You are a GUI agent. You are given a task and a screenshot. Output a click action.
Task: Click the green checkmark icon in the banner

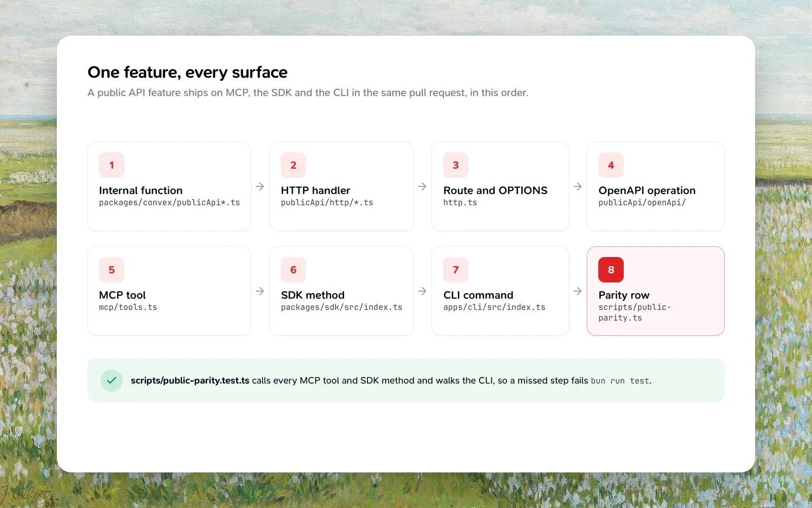(112, 380)
